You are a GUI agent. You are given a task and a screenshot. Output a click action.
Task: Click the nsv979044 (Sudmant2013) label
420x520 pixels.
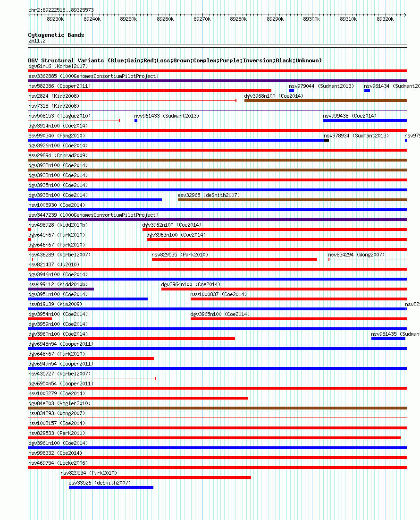click(321, 86)
